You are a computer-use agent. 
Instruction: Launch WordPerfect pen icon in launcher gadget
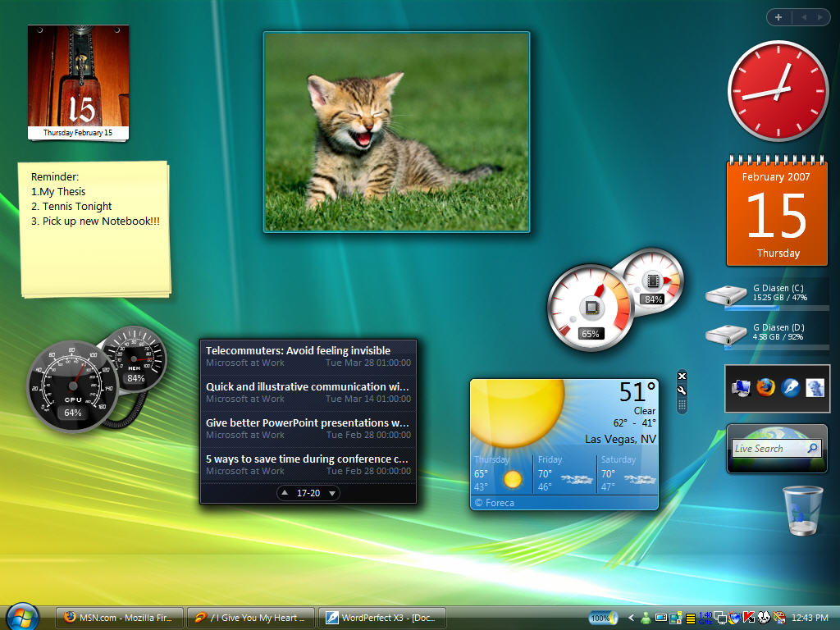(790, 387)
